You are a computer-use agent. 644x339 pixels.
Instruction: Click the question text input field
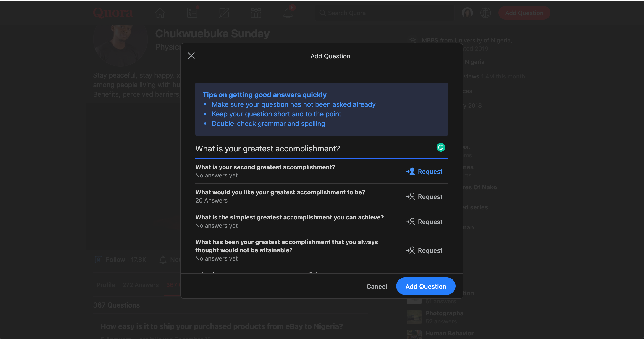click(x=312, y=149)
